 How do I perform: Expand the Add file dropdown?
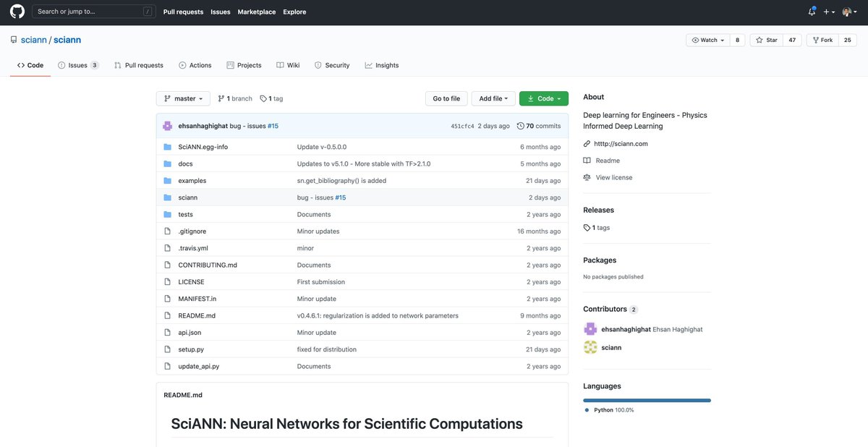click(x=493, y=98)
